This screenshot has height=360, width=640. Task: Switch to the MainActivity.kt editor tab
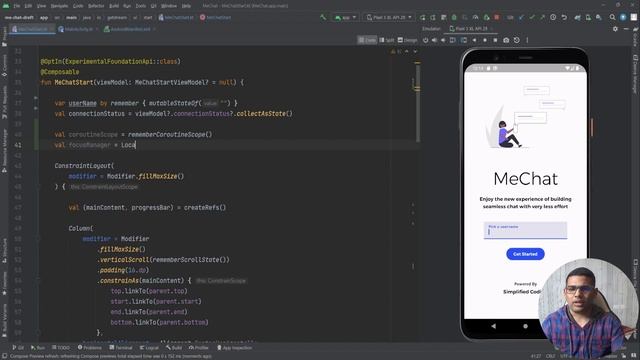(78, 29)
